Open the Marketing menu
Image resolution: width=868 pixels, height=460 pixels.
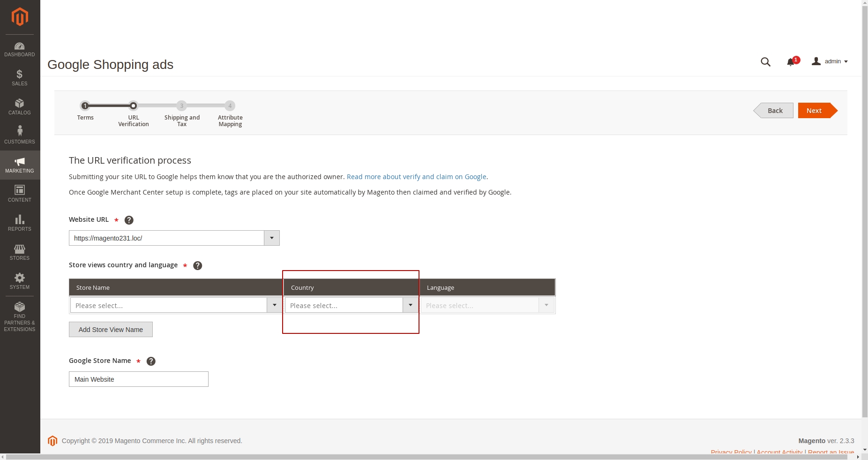(x=20, y=165)
